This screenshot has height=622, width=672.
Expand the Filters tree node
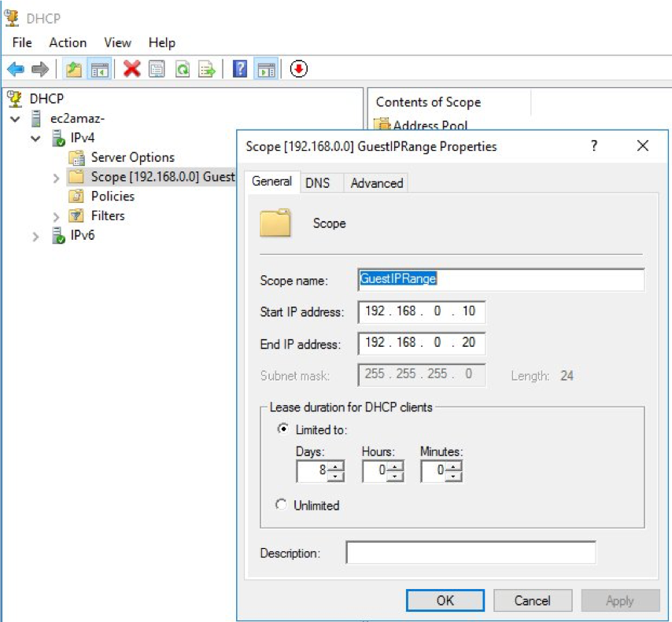56,216
